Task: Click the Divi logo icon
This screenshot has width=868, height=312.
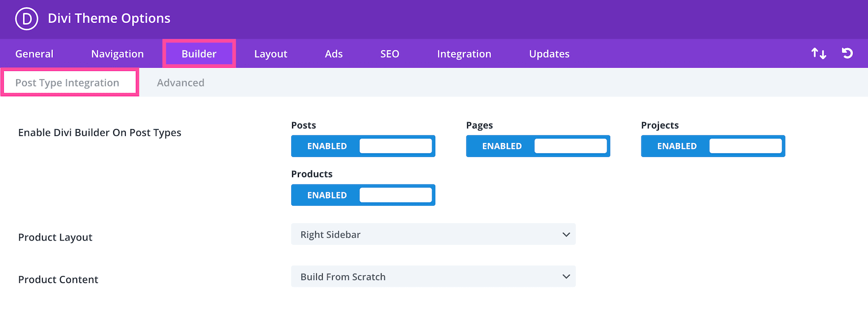Action: coord(27,19)
